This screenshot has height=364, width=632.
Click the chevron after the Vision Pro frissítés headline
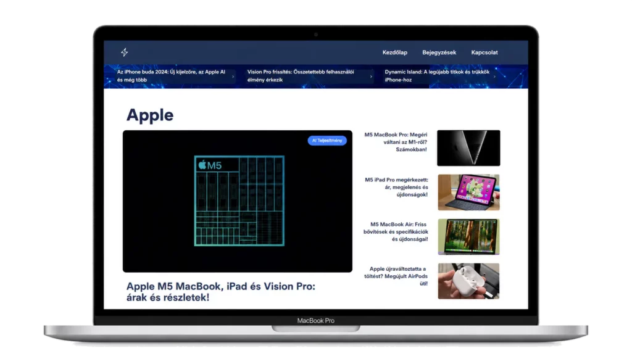(371, 77)
